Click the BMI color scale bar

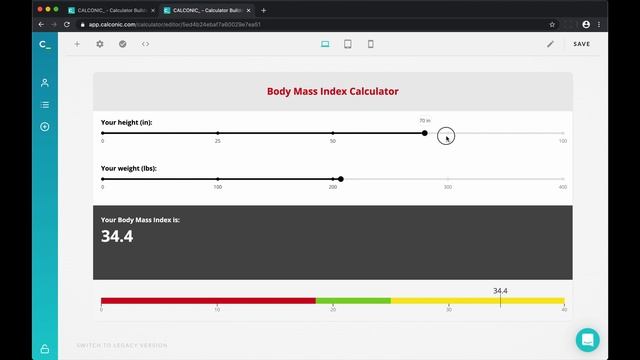(x=333, y=301)
